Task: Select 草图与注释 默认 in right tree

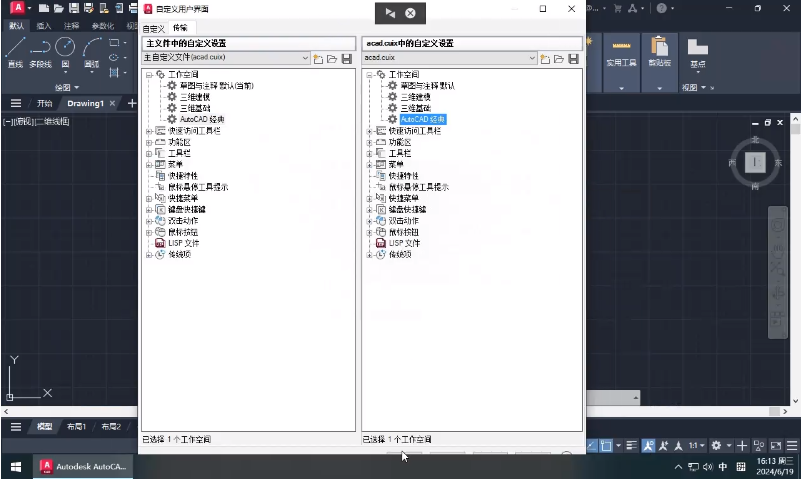Action: (x=428, y=86)
